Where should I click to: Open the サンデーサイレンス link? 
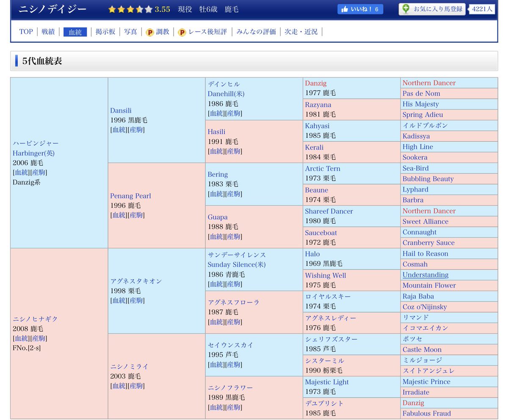[x=237, y=259]
